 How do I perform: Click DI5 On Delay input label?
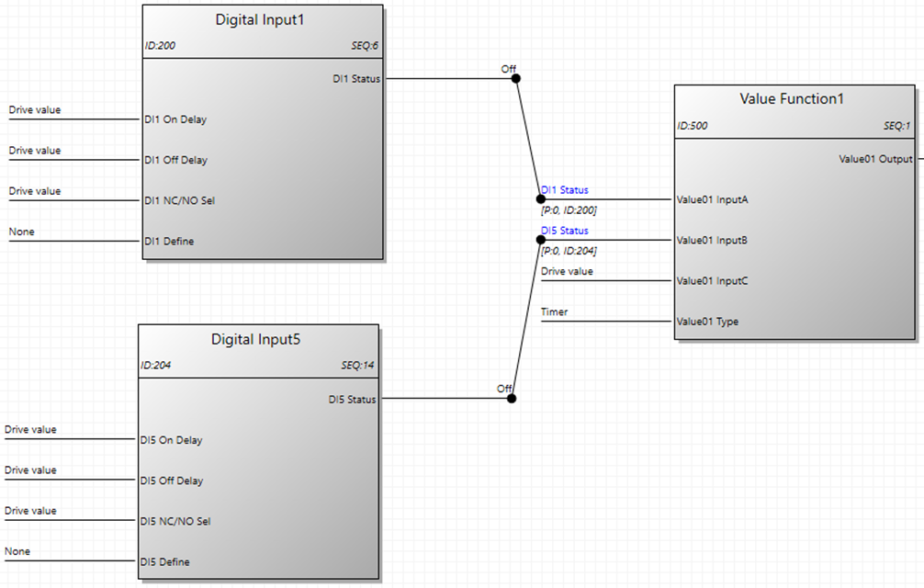(x=172, y=440)
